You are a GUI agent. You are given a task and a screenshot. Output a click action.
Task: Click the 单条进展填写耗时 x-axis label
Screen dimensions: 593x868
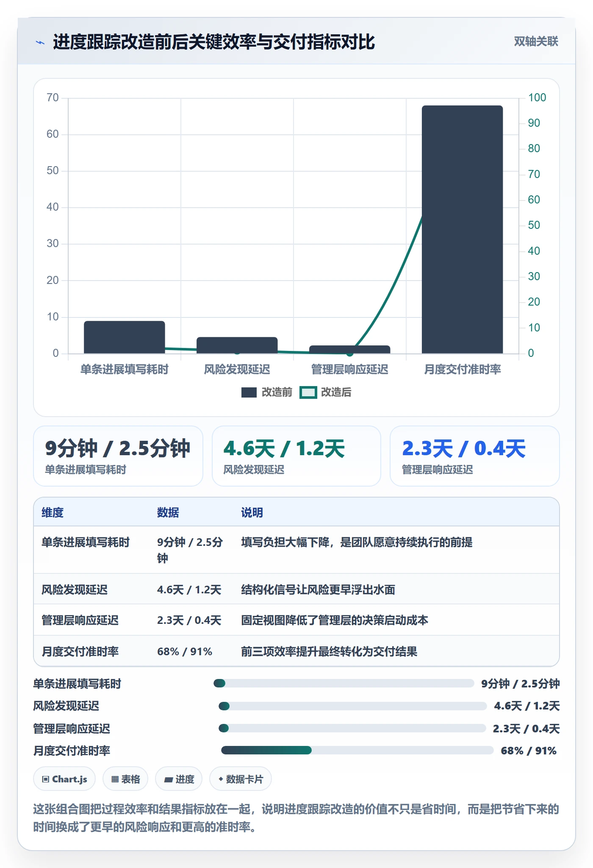pos(125,370)
